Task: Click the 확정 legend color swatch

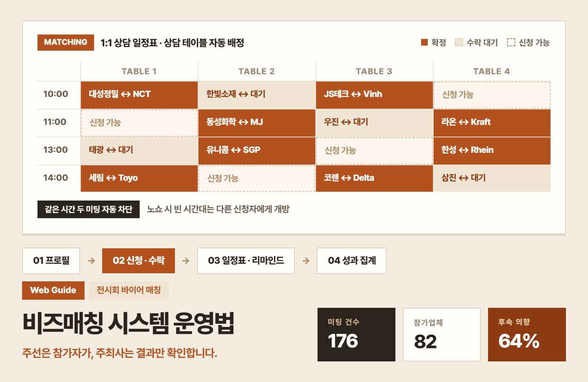Action: click(x=424, y=42)
